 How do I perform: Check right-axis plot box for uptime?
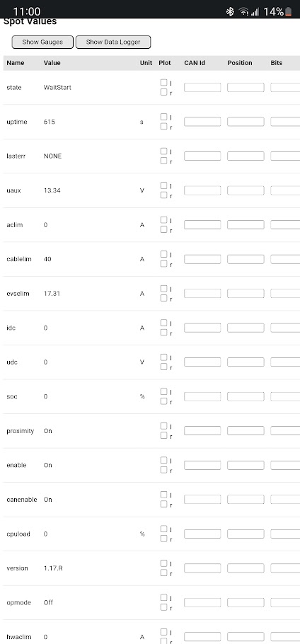(163, 127)
